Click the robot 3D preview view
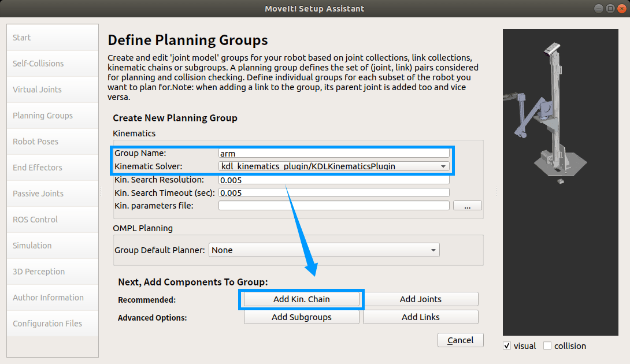 (x=560, y=182)
